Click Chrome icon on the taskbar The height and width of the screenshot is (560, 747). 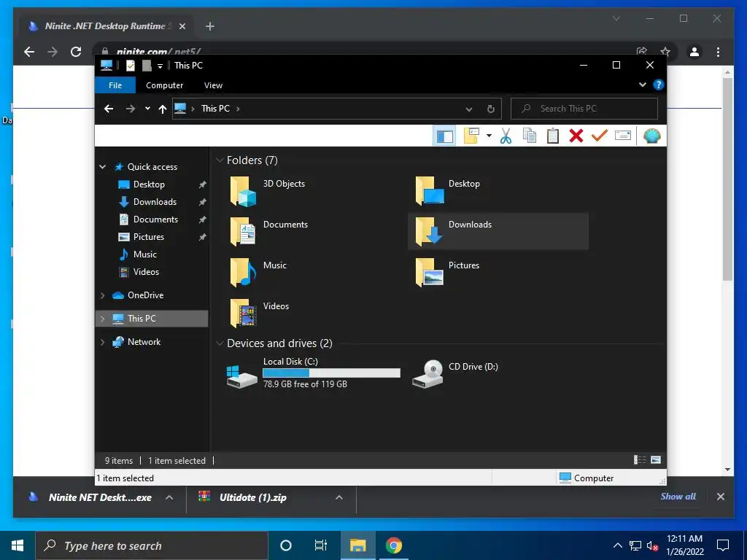(x=393, y=545)
